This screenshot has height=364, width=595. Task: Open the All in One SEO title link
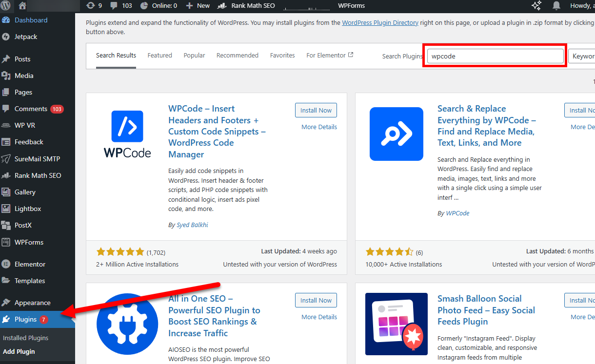(215, 316)
